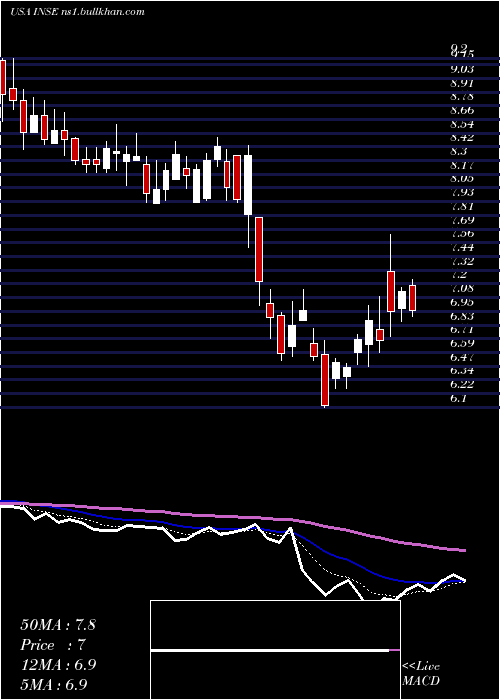Click the lowest red candlestick touching 6.1

pyautogui.click(x=325, y=380)
